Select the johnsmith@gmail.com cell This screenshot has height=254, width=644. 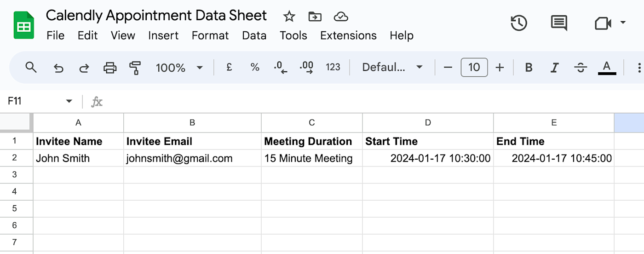(x=192, y=158)
